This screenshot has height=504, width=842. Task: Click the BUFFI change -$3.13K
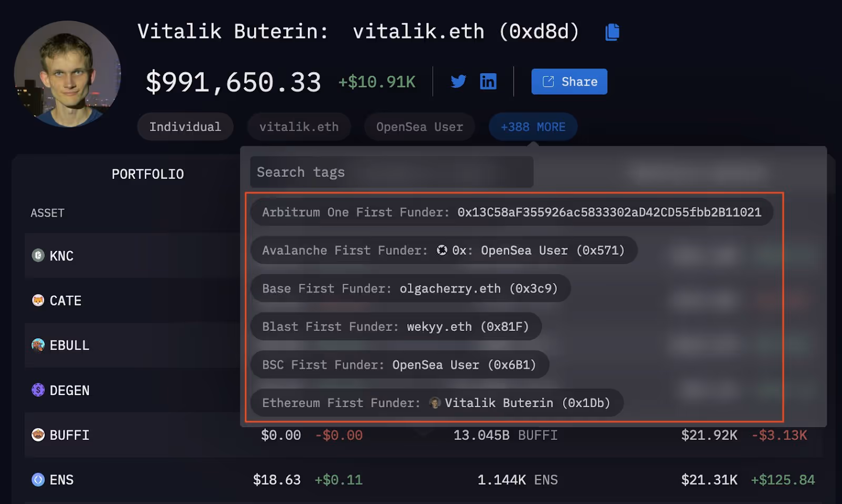point(779,436)
